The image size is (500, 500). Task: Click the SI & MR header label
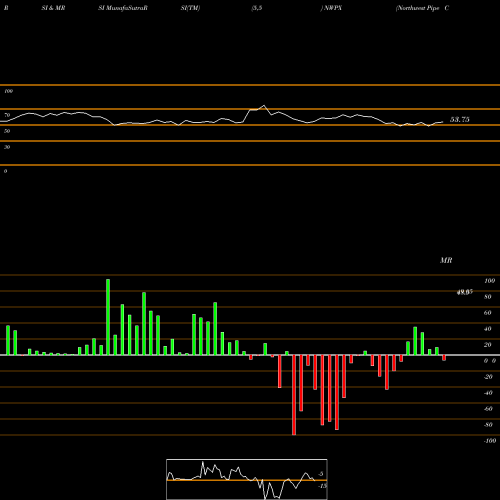click(x=53, y=8)
